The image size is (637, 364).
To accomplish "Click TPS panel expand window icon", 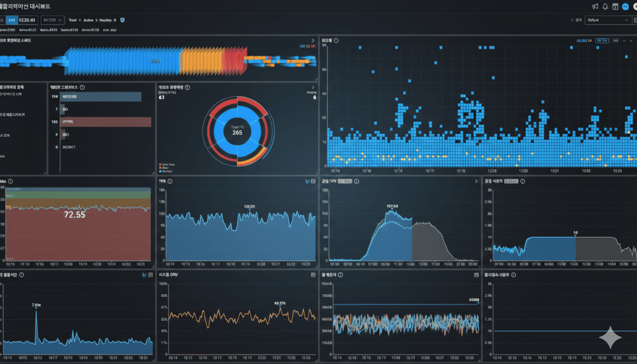I will pos(313,181).
